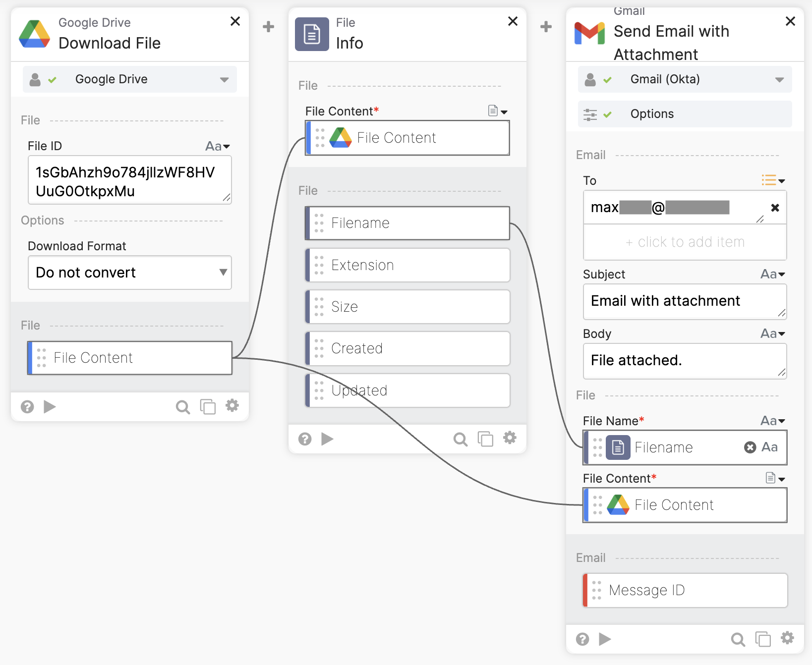This screenshot has height=665, width=812.
Task: Copy the File Info card
Action: (485, 439)
